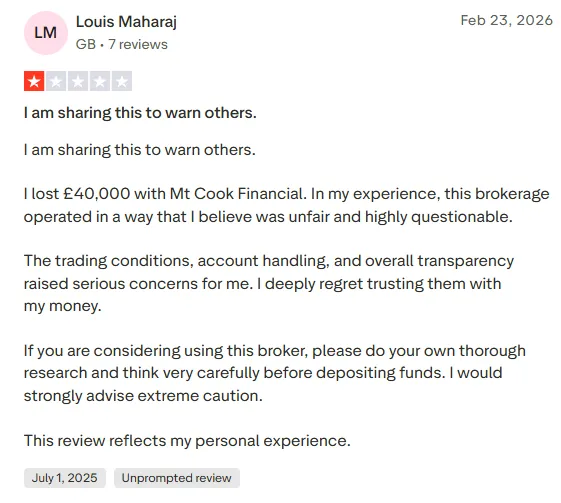
Task: Click the Unprompted review badge
Action: [177, 478]
